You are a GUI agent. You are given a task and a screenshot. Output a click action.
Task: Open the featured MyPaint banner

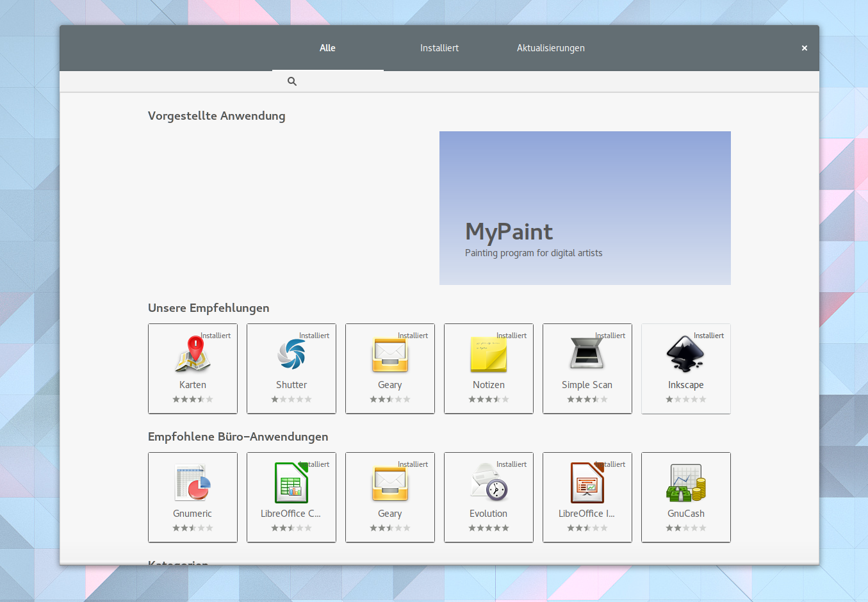584,207
